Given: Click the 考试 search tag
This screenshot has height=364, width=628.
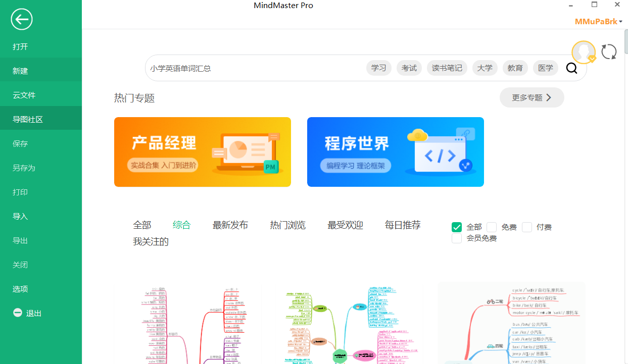Looking at the screenshot, I should 409,68.
